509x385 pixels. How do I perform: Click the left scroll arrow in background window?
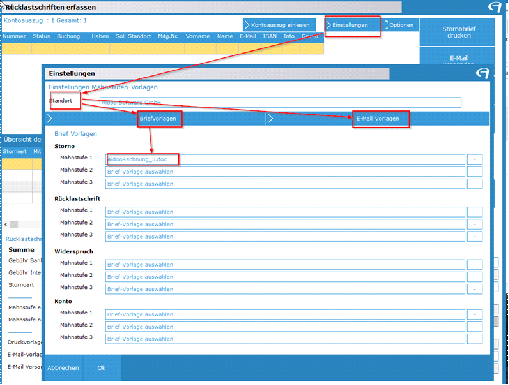click(x=5, y=224)
